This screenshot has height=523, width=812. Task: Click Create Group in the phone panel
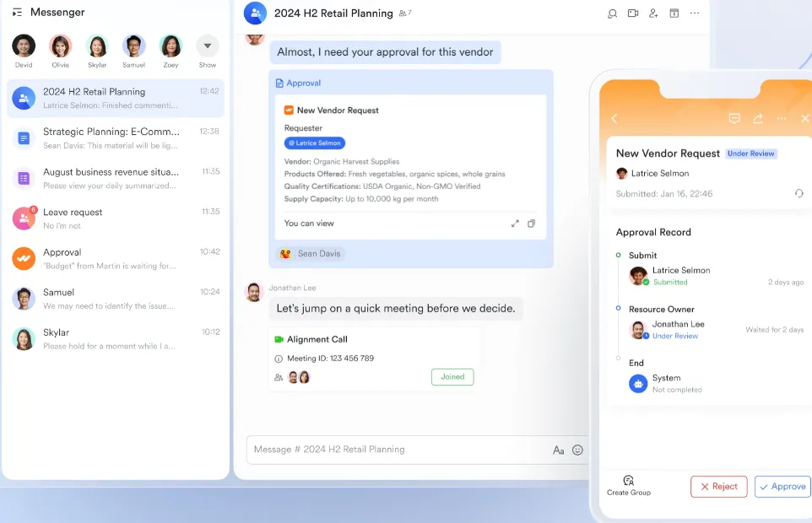tap(629, 486)
